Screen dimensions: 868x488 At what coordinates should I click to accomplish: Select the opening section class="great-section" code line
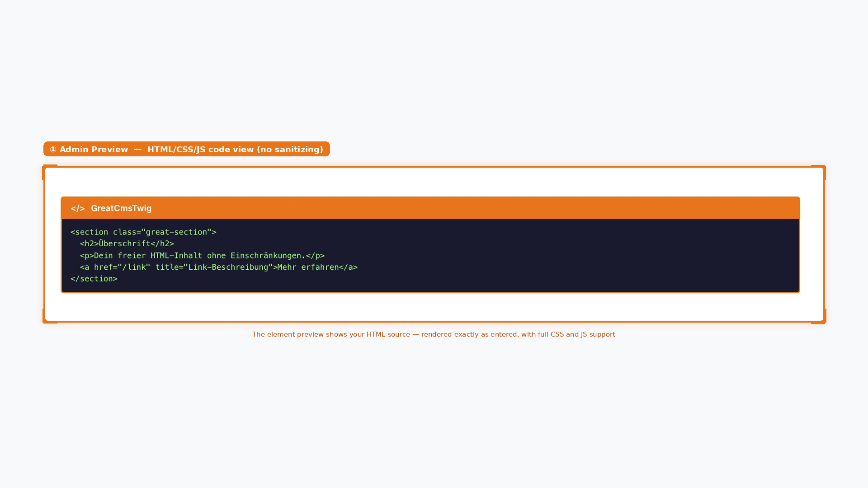click(143, 232)
